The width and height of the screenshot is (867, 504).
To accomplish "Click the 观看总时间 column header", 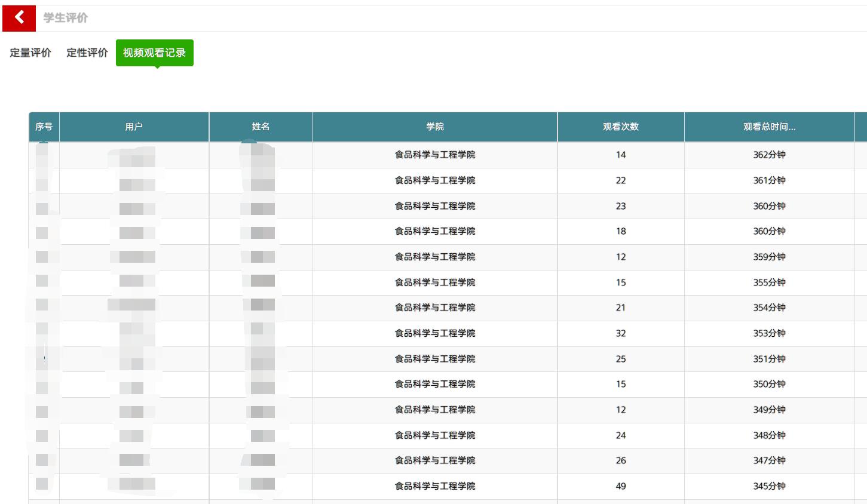I will click(x=769, y=127).
